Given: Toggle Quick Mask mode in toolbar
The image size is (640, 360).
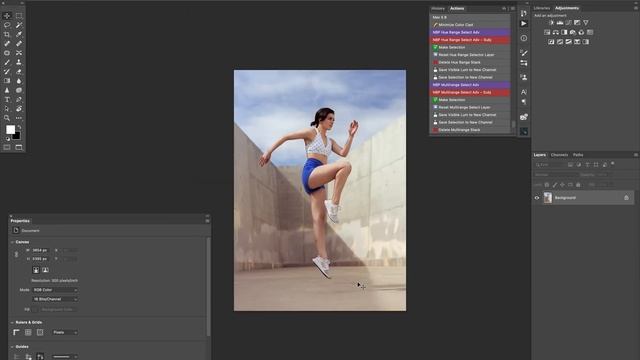Looking at the screenshot, I should coord(7,147).
